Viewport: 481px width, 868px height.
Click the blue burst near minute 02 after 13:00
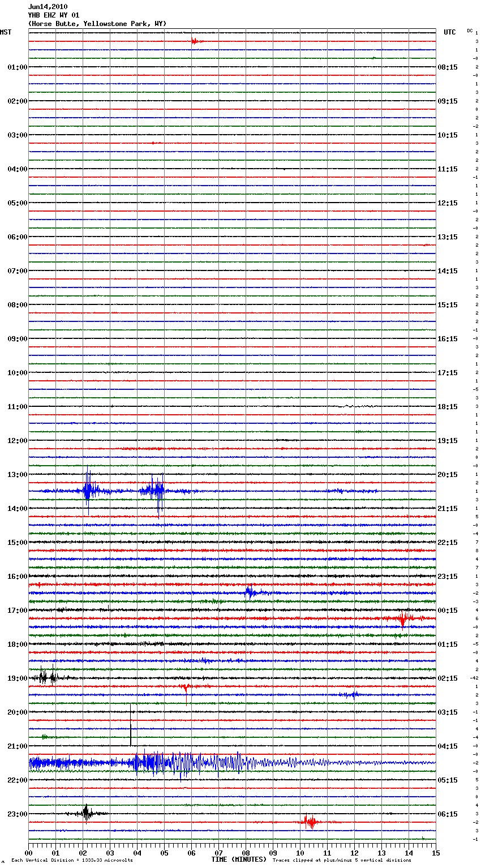pyautogui.click(x=89, y=491)
